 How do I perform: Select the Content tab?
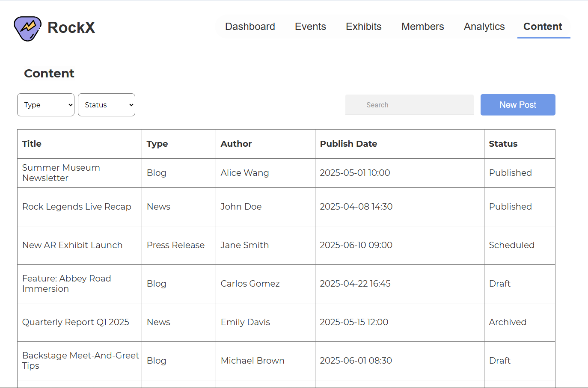tap(543, 27)
